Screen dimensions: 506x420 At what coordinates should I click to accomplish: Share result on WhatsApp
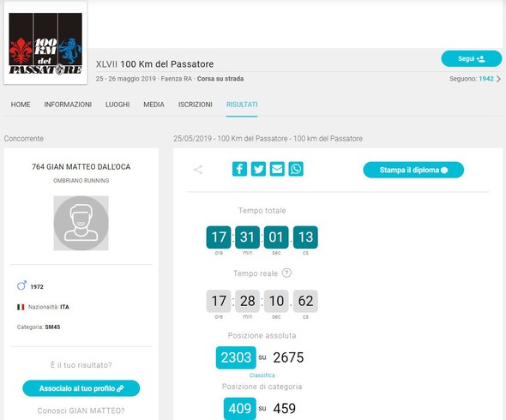296,169
